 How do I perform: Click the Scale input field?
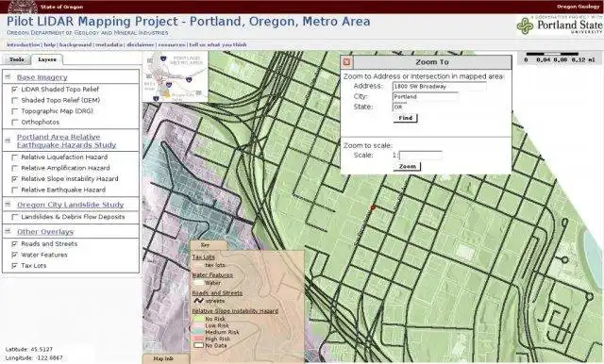point(421,156)
